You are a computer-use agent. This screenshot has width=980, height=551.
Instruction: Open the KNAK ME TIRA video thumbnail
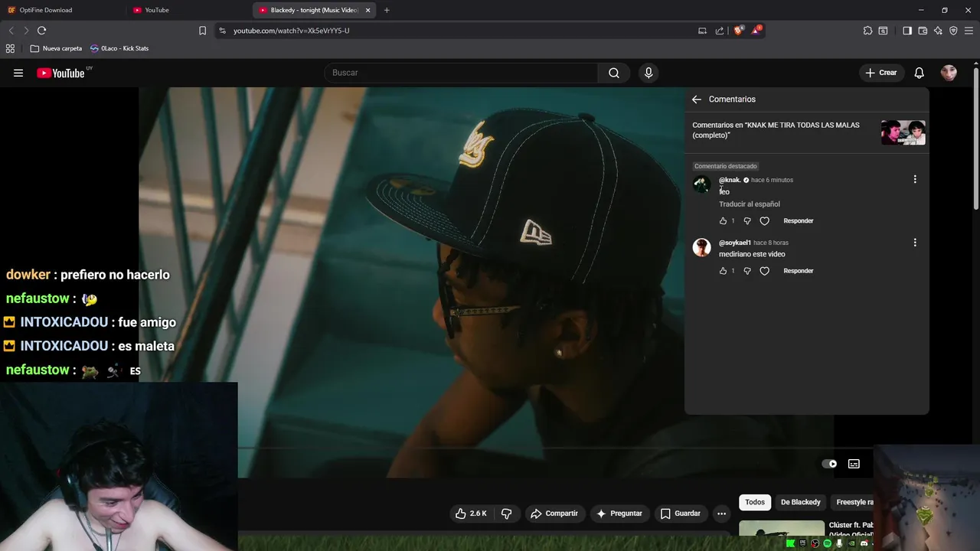click(903, 132)
